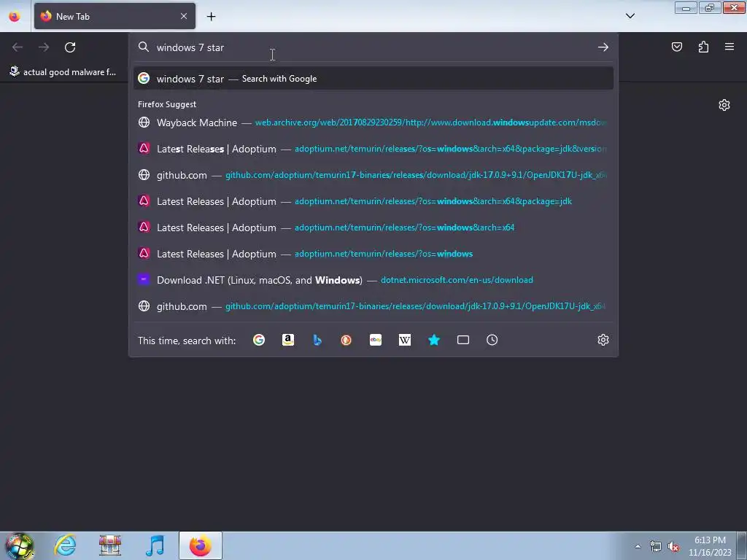Show hidden tray icons arrow
Viewport: 747px width, 560px height.
pyautogui.click(x=638, y=546)
